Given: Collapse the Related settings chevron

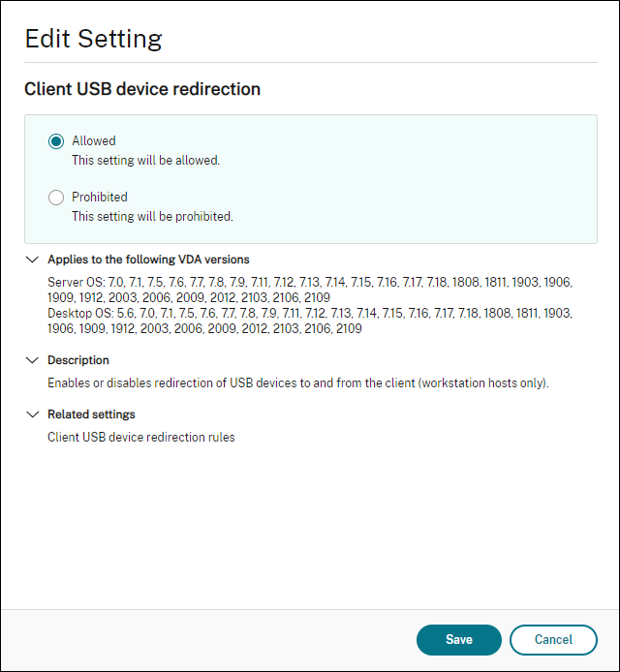Looking at the screenshot, I should point(32,414).
